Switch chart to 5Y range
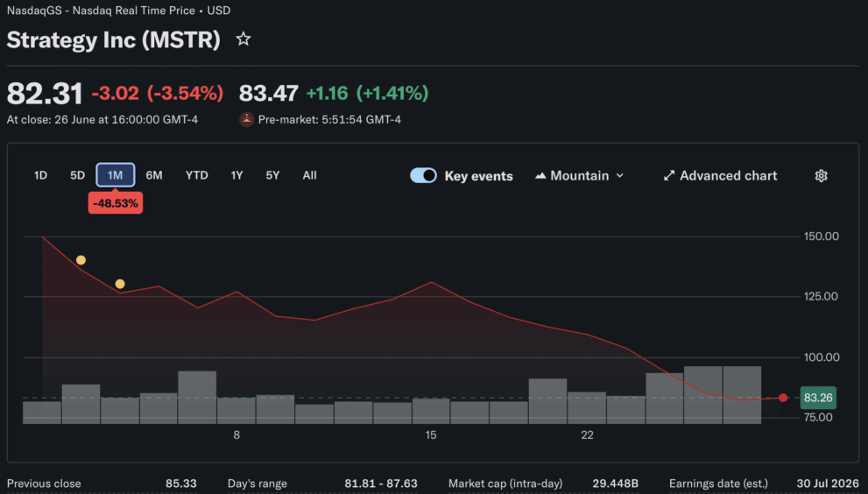 (272, 175)
